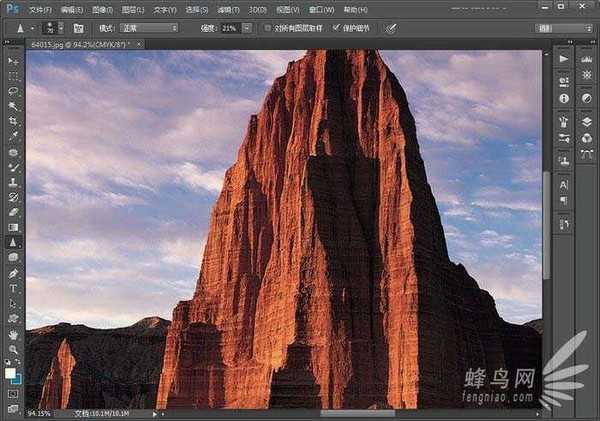600x421 pixels.
Task: Click the zoom percentage field in status bar
Action: (39, 412)
